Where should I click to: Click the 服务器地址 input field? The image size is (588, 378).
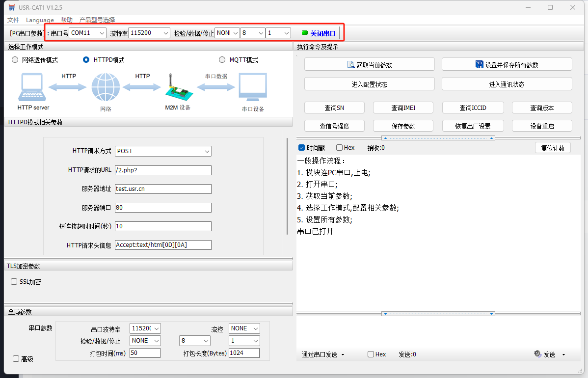pos(163,189)
